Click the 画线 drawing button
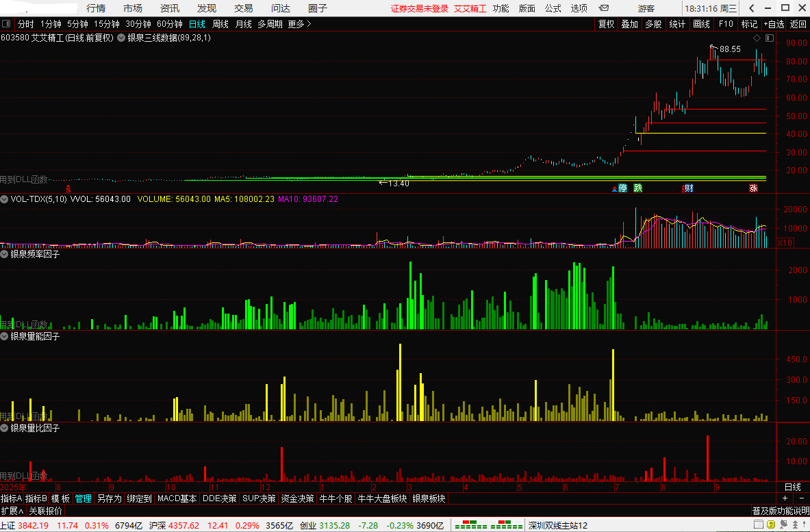 pyautogui.click(x=701, y=24)
